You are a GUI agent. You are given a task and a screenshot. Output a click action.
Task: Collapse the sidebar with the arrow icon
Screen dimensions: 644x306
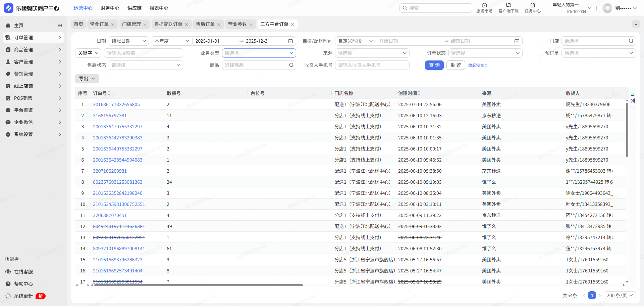[x=60, y=26]
